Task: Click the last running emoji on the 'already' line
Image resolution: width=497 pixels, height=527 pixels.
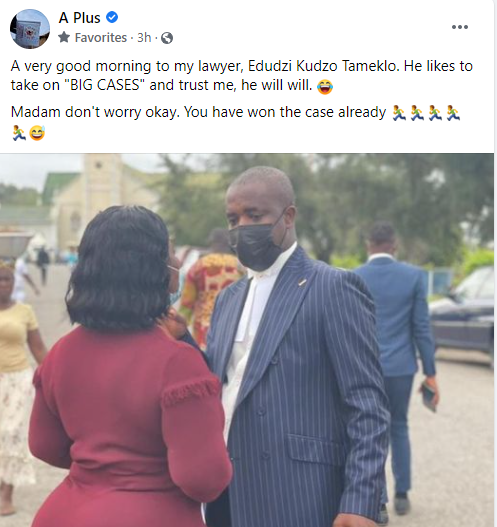Action: tap(453, 113)
